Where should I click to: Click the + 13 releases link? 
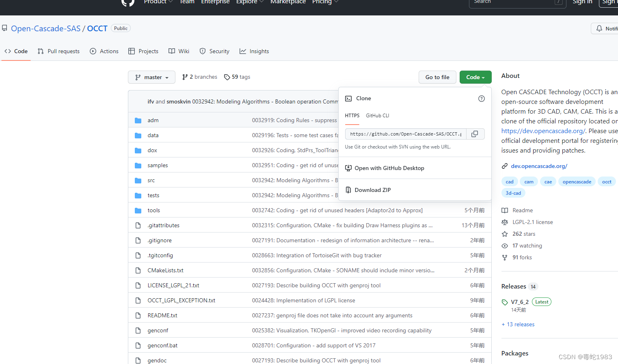[x=518, y=325]
